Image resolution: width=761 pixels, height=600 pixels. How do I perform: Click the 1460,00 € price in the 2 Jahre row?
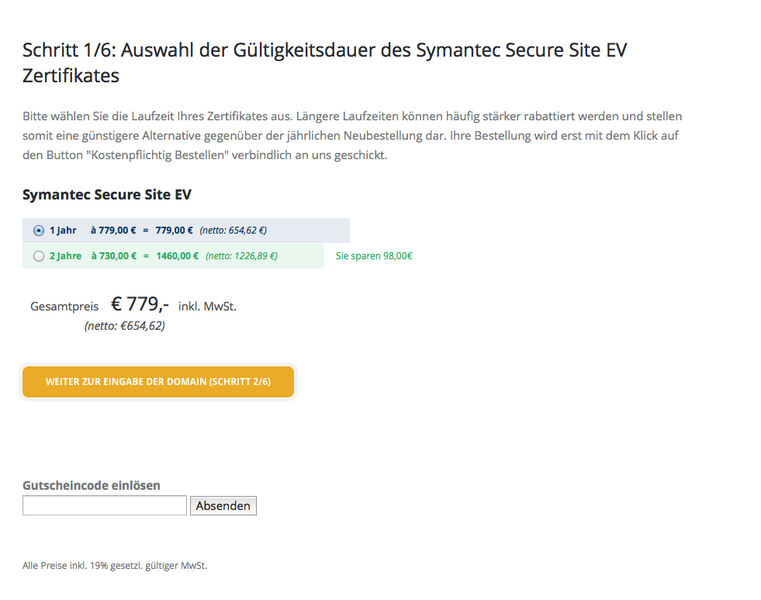click(177, 256)
